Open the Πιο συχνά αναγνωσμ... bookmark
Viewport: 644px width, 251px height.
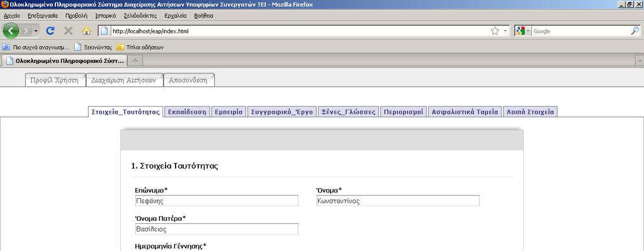36,47
